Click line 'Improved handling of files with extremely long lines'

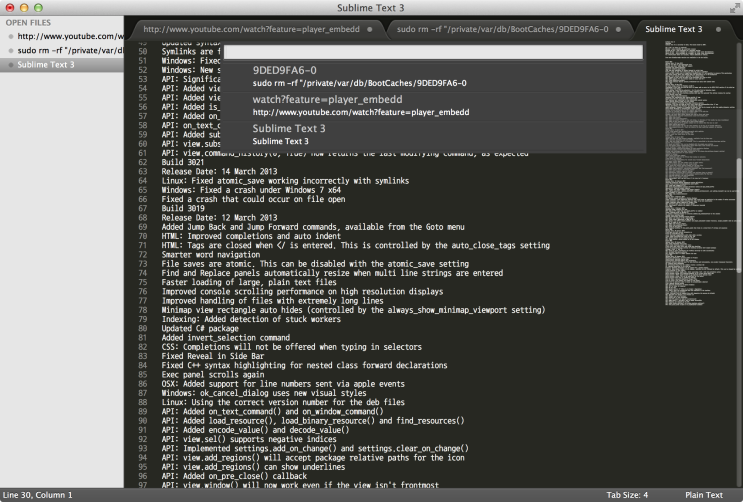click(x=272, y=301)
